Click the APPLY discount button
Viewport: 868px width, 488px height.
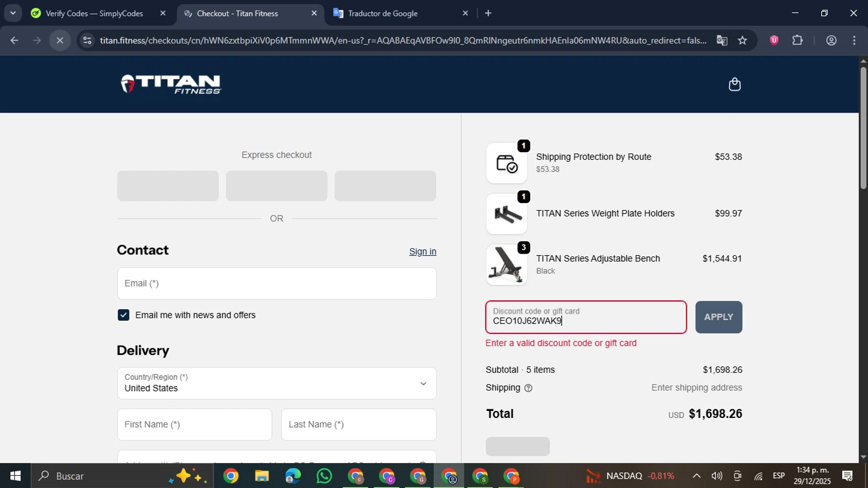click(719, 317)
